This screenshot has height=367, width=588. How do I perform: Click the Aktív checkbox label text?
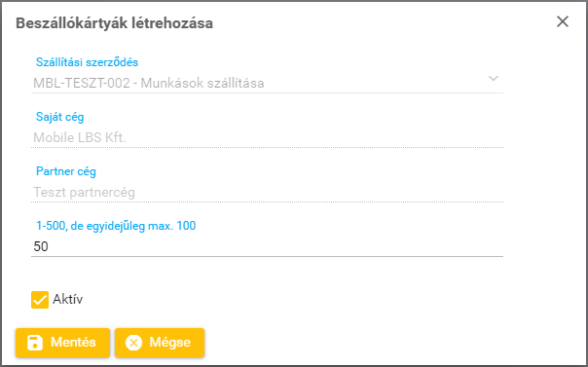(67, 299)
